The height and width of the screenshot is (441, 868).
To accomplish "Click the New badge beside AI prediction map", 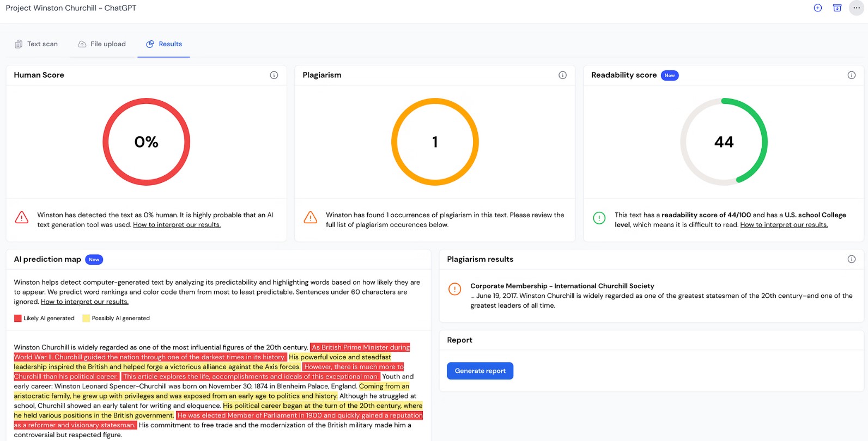I will click(x=94, y=260).
